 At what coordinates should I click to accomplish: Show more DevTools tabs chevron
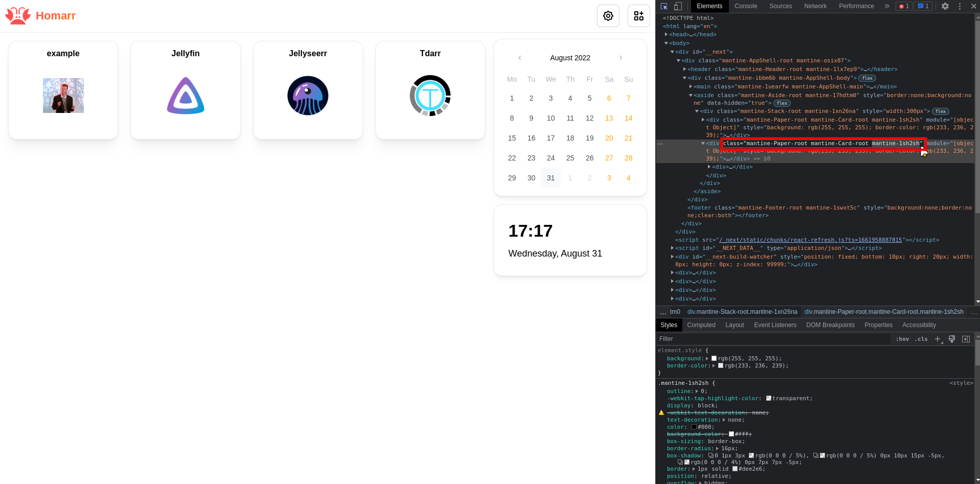point(887,6)
